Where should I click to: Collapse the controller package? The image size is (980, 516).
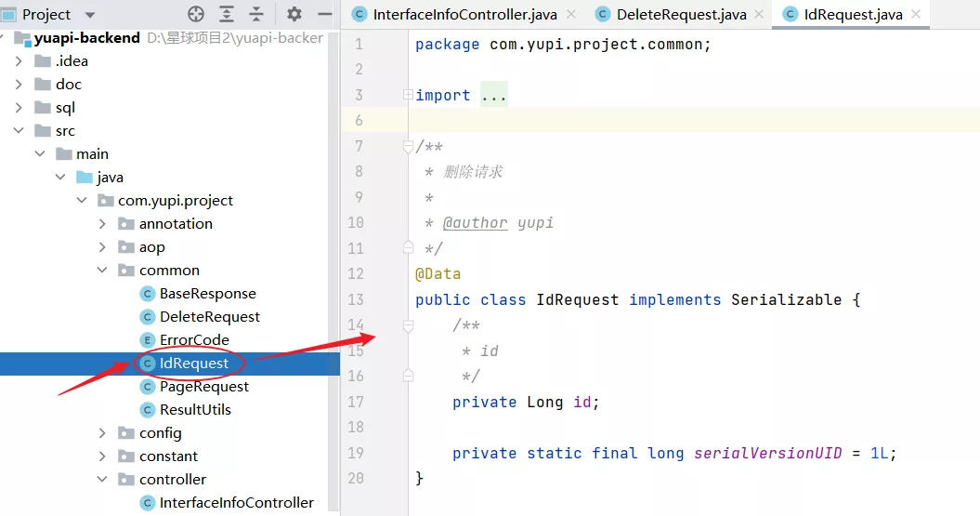click(102, 479)
